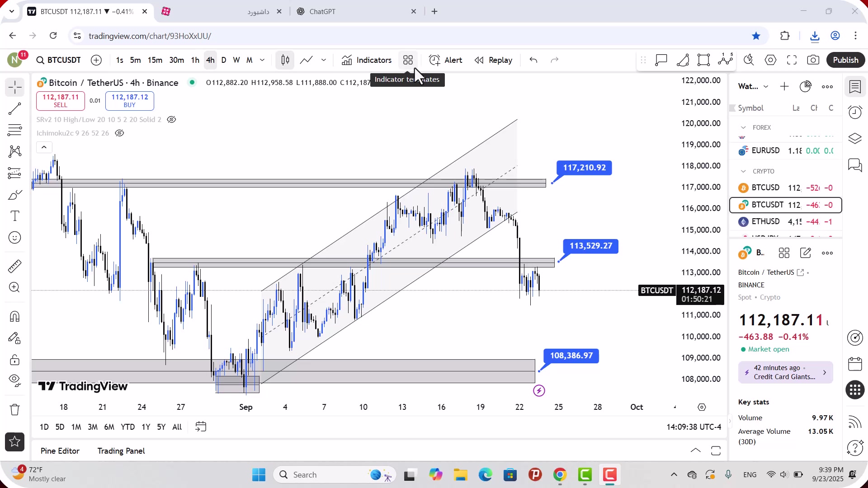Select the crosshair cursor tool
868x488 pixels.
(14, 87)
